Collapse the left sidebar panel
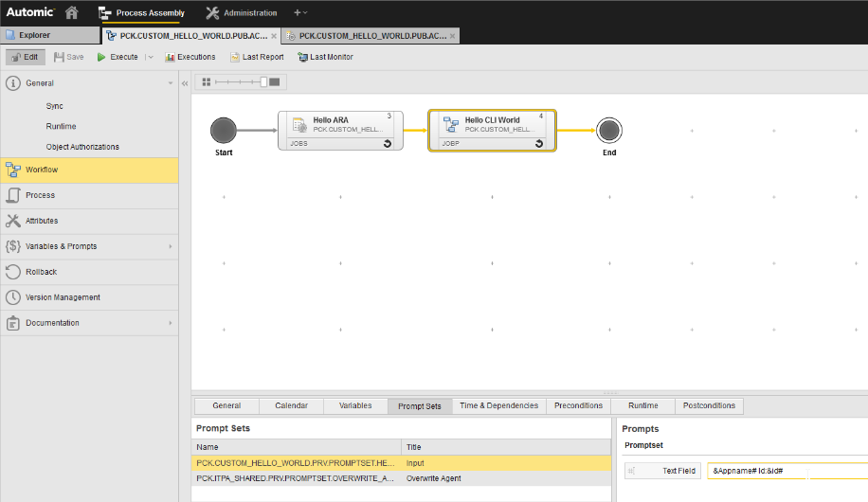 [185, 83]
